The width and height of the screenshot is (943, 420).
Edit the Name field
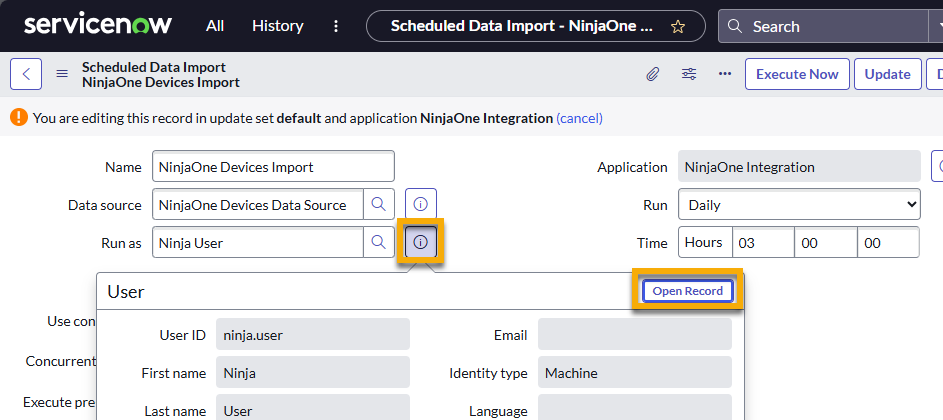tap(274, 167)
